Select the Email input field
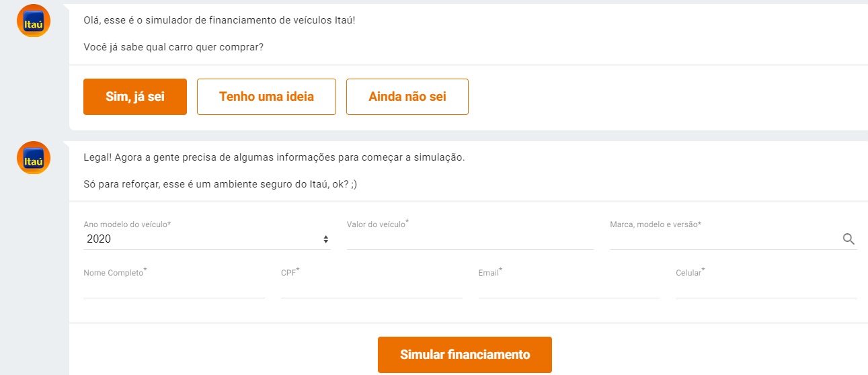 tap(569, 288)
